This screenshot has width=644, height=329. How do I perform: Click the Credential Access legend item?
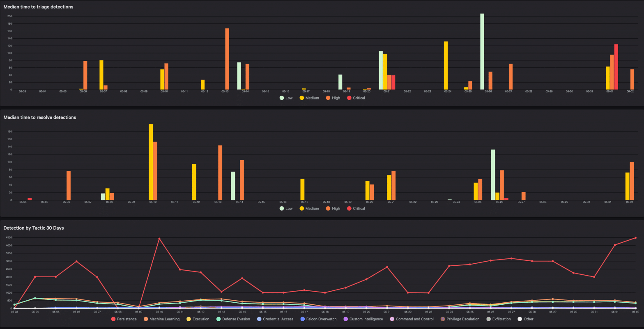coord(275,319)
